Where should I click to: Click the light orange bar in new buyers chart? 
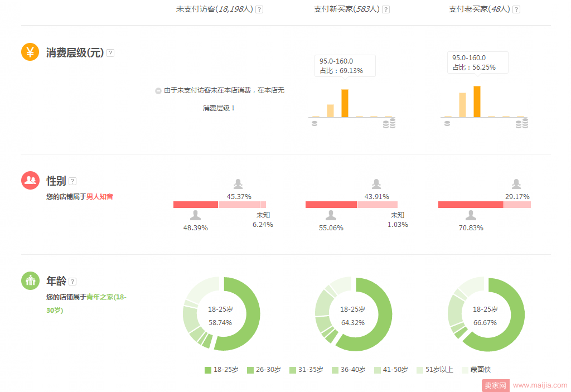[x=330, y=111]
